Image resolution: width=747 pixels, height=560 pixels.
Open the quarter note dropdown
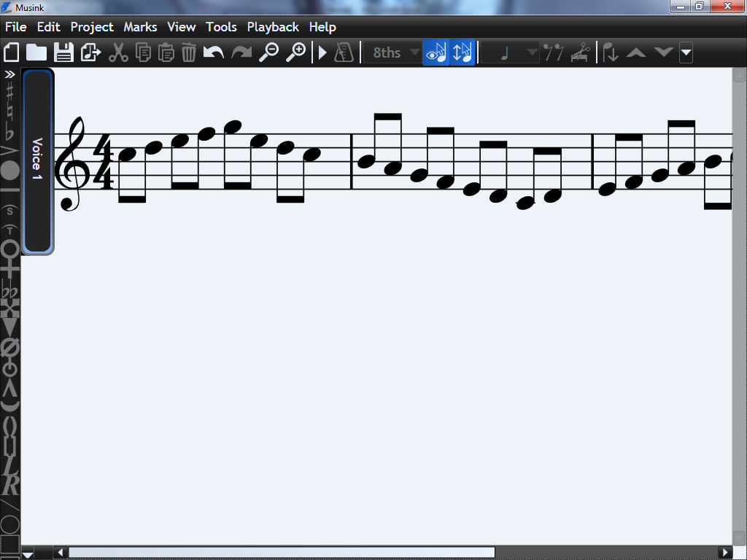pos(510,52)
